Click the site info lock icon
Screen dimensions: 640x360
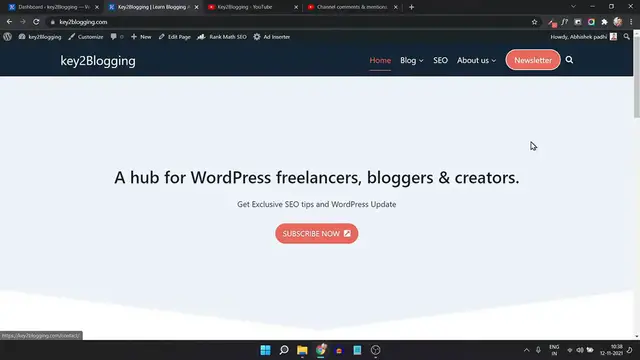click(53, 22)
